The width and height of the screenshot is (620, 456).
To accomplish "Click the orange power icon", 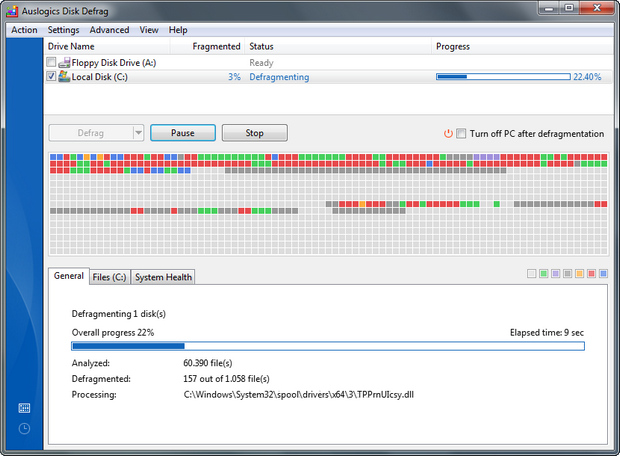I will coord(448,134).
